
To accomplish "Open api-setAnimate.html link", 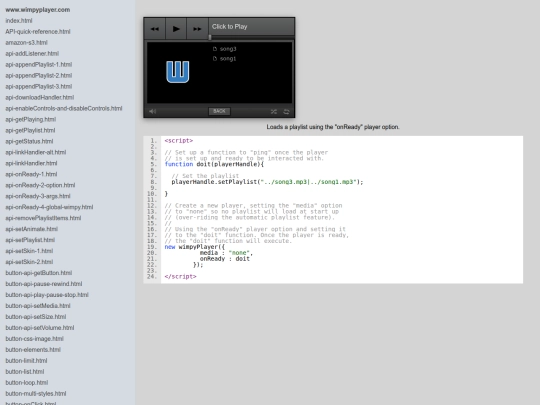I will coord(32,229).
